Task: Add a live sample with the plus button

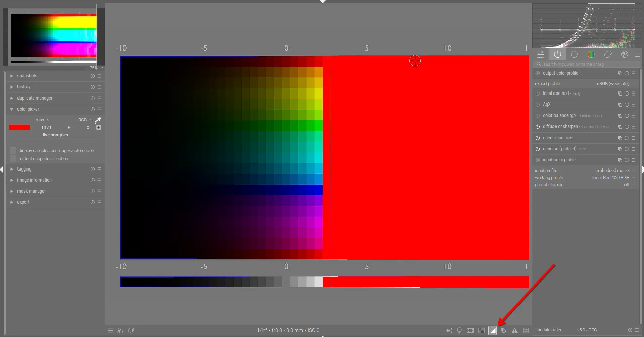Action: tap(98, 127)
